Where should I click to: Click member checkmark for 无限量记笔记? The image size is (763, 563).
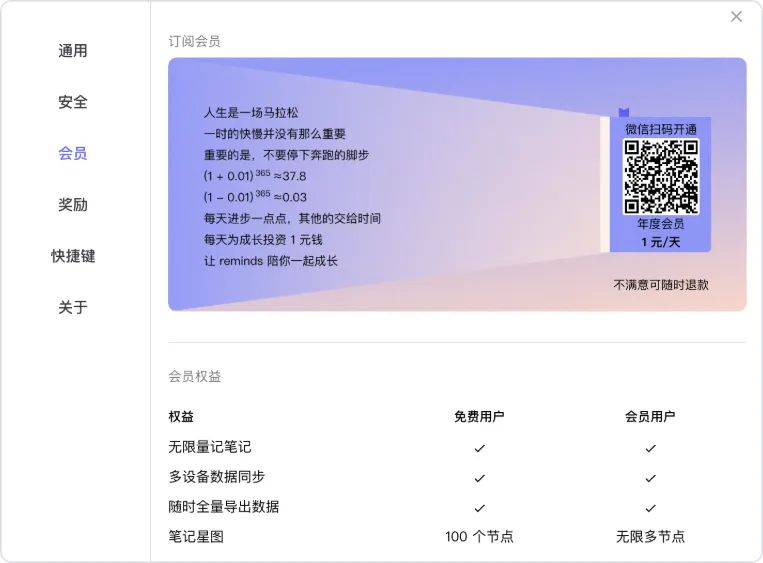coord(650,448)
